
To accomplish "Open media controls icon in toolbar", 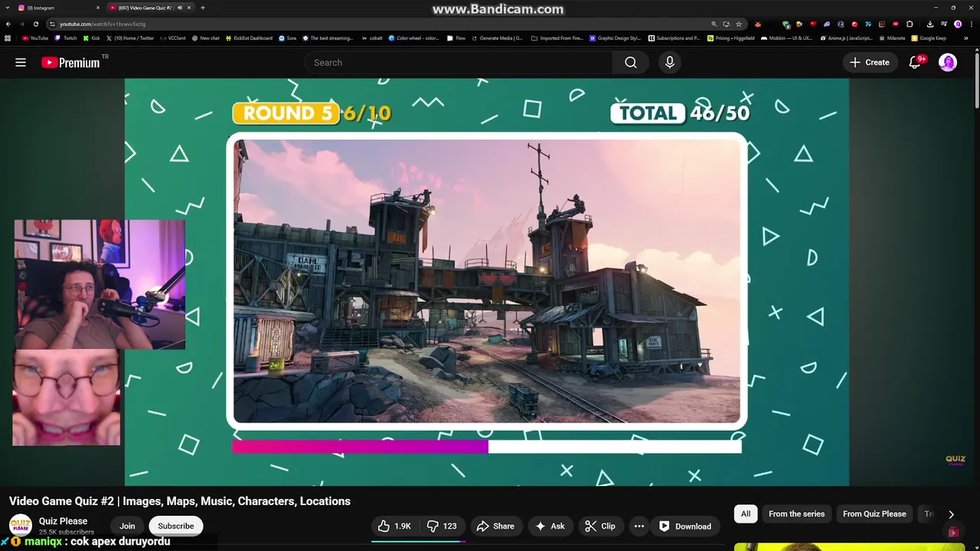I will pyautogui.click(x=944, y=24).
